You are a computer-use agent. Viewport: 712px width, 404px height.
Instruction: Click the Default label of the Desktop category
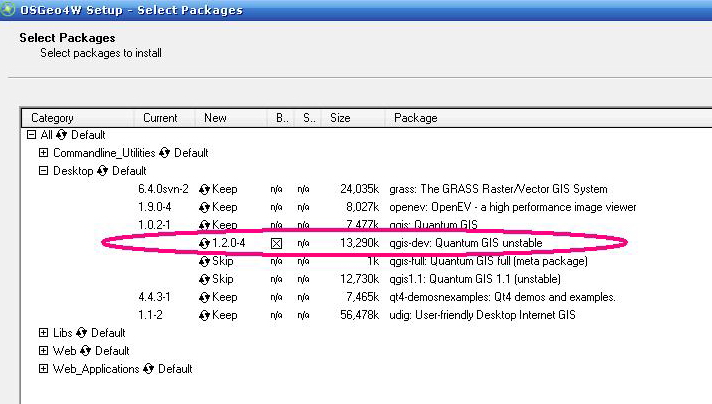click(x=129, y=171)
